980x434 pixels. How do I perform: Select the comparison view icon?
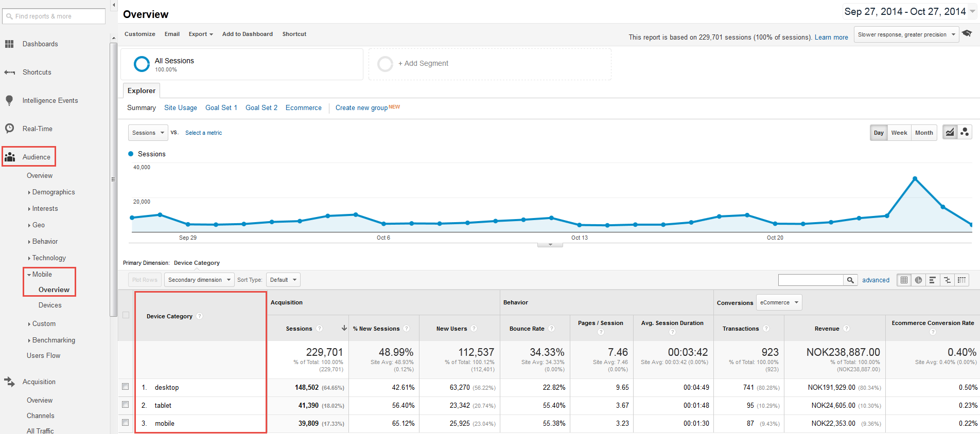pos(947,280)
